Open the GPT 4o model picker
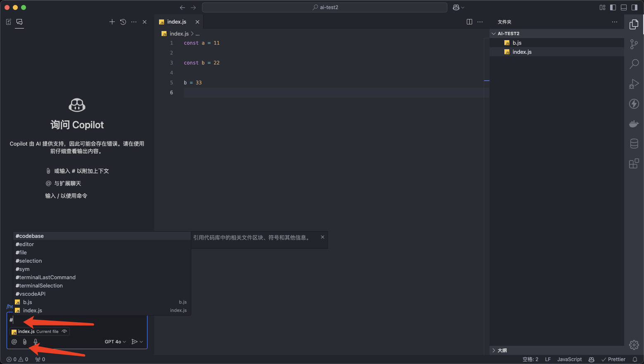 [115, 342]
